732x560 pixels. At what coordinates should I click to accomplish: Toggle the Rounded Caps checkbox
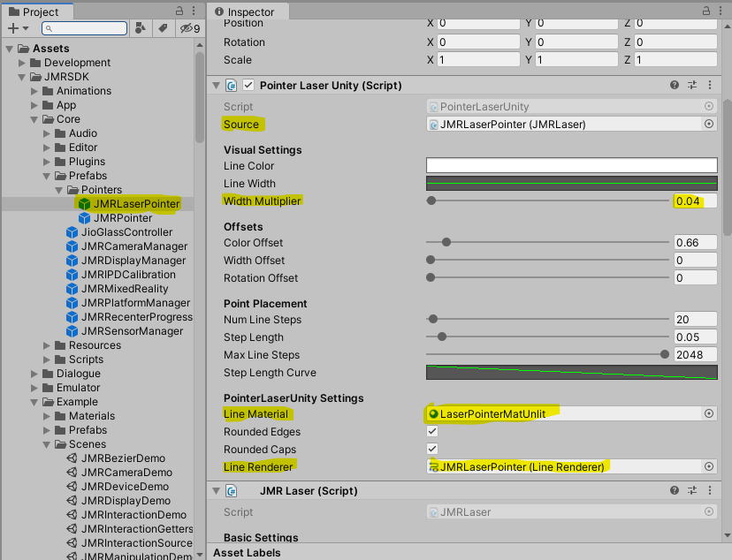point(432,449)
